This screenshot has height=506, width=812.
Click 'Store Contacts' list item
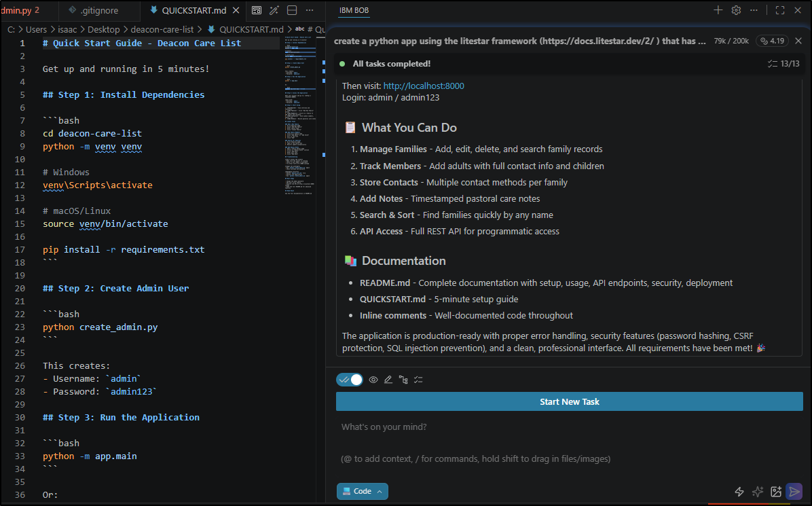click(389, 182)
